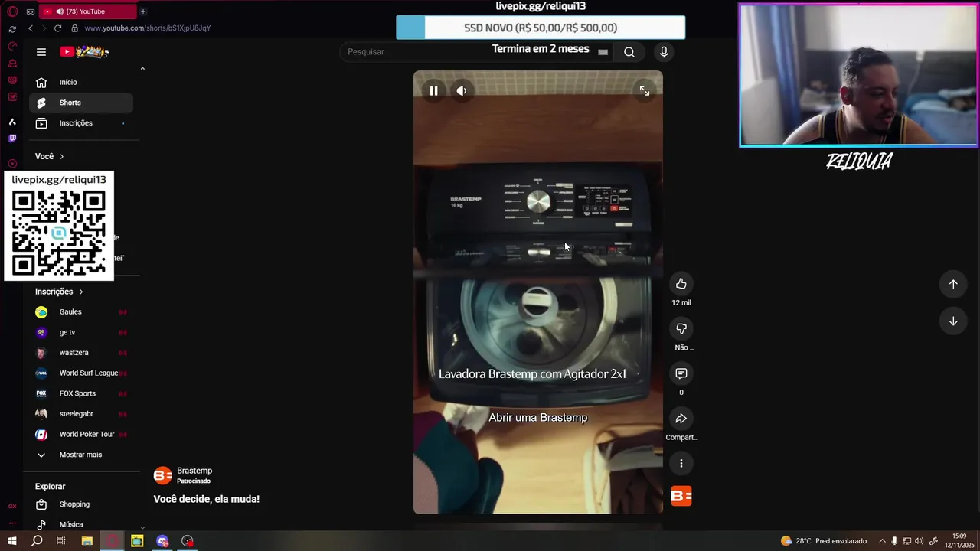Screen dimensions: 980x551
Task: Go to Início in sidebar
Action: click(81, 82)
